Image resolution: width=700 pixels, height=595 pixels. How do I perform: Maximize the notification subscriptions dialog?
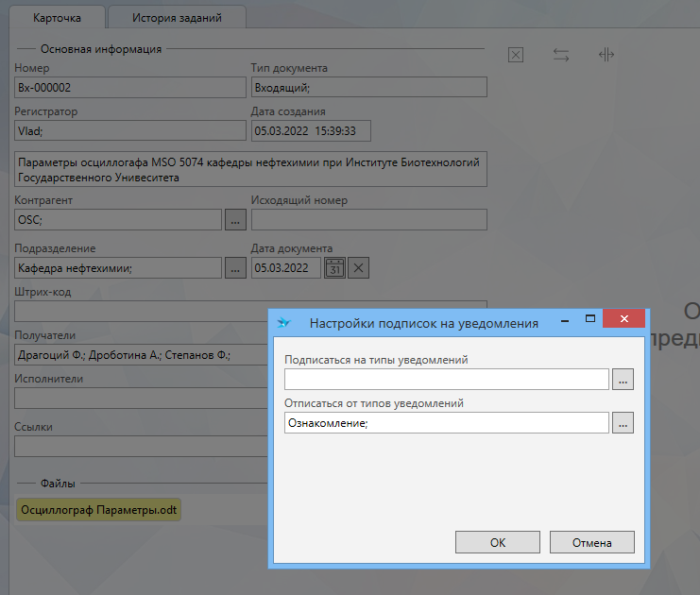point(590,319)
